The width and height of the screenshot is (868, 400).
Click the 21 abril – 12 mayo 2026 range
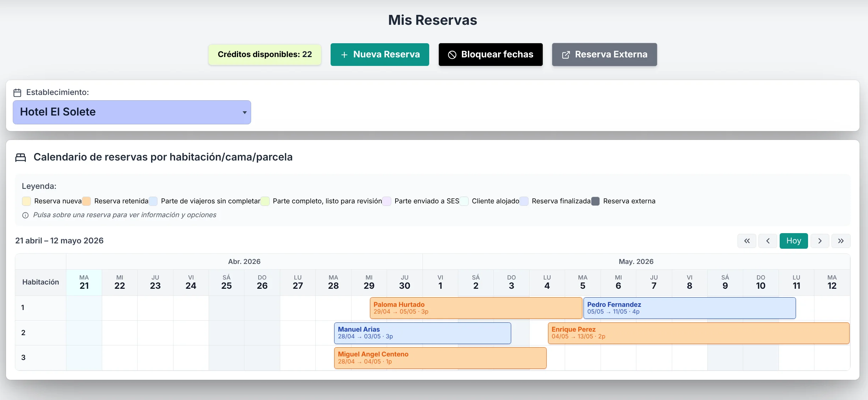point(59,241)
